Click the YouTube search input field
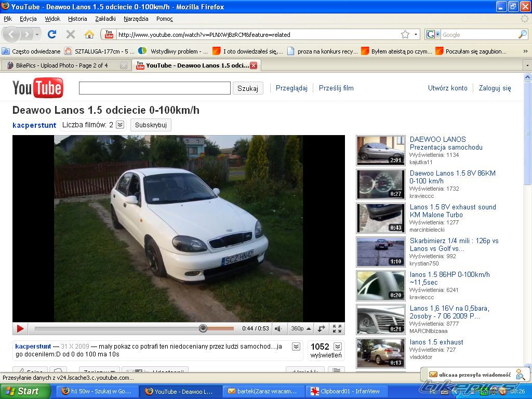 (155, 88)
